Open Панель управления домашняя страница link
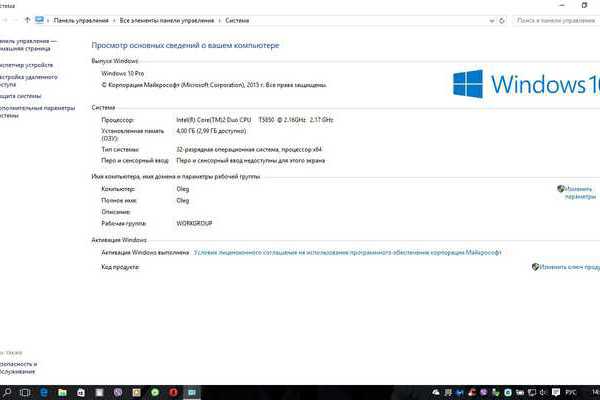The image size is (600, 400). (28, 45)
